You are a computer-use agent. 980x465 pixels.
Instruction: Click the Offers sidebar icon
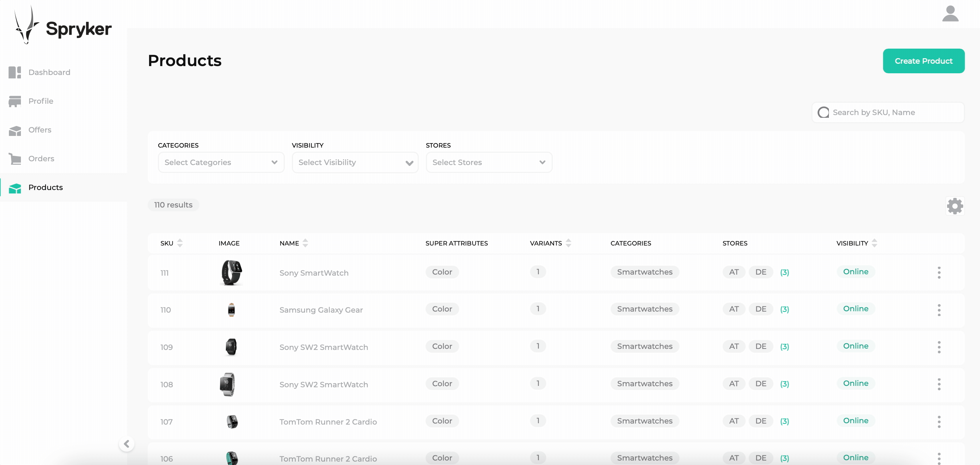click(15, 130)
